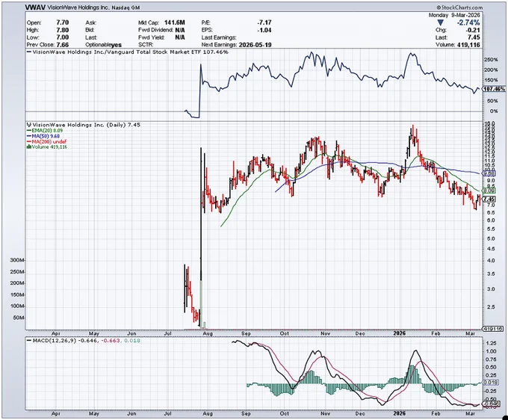Click the 250% ratio axis label
This screenshot has width=508, height=420.
491,60
